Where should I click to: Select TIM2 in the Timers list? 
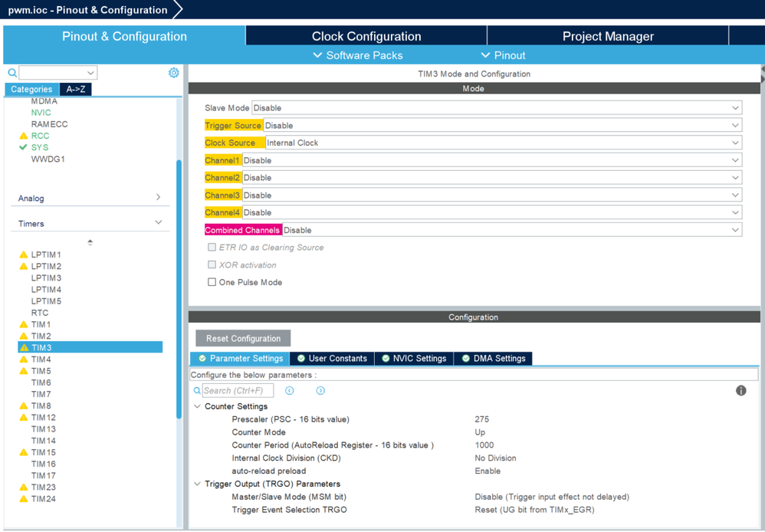click(x=41, y=336)
